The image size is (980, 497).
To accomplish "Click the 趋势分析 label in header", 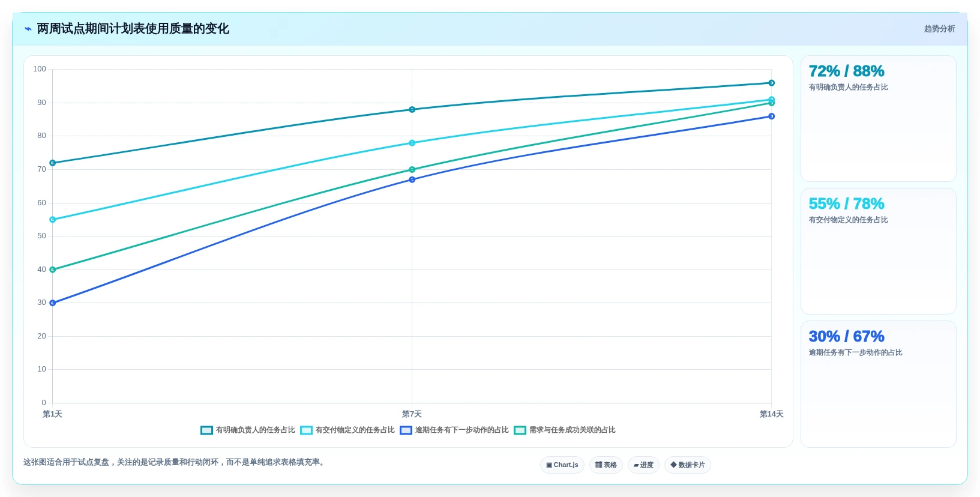I will [x=939, y=29].
